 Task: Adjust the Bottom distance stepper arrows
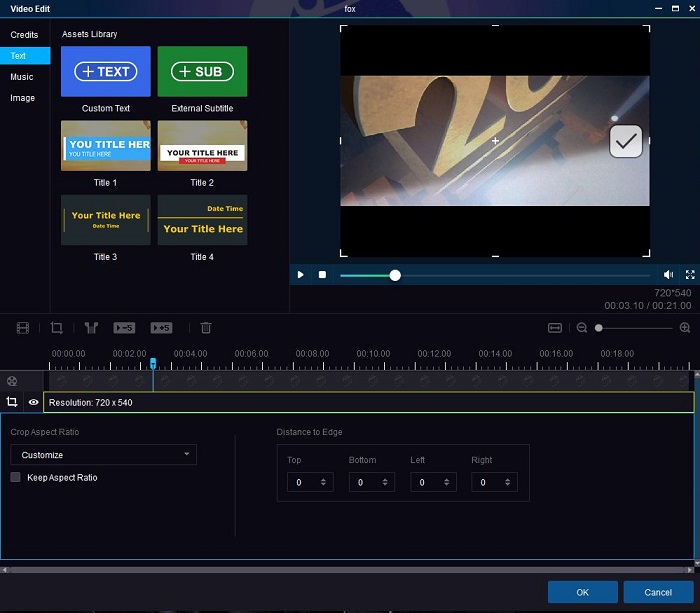point(385,482)
